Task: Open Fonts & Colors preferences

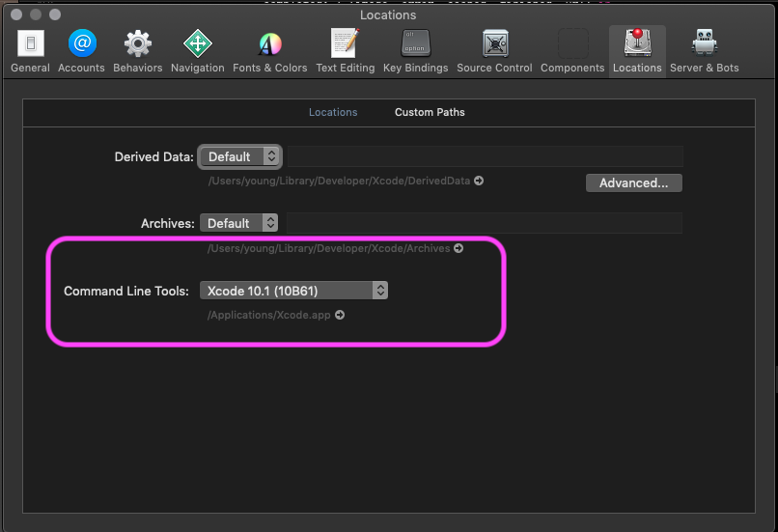Action: tap(270, 51)
